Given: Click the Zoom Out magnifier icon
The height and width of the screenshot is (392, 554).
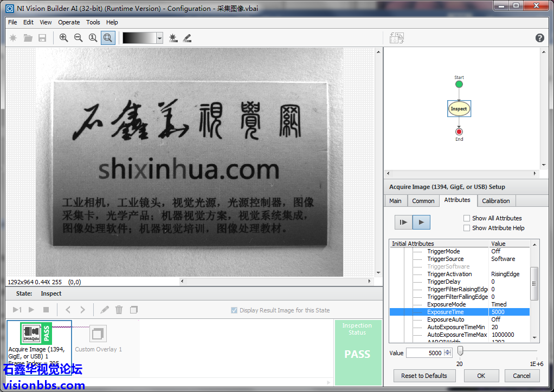Looking at the screenshot, I should (x=79, y=38).
